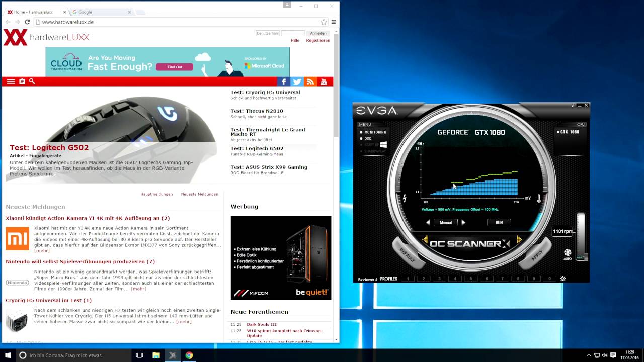Visit hardwareLUXX Twitter page icon

tap(297, 82)
